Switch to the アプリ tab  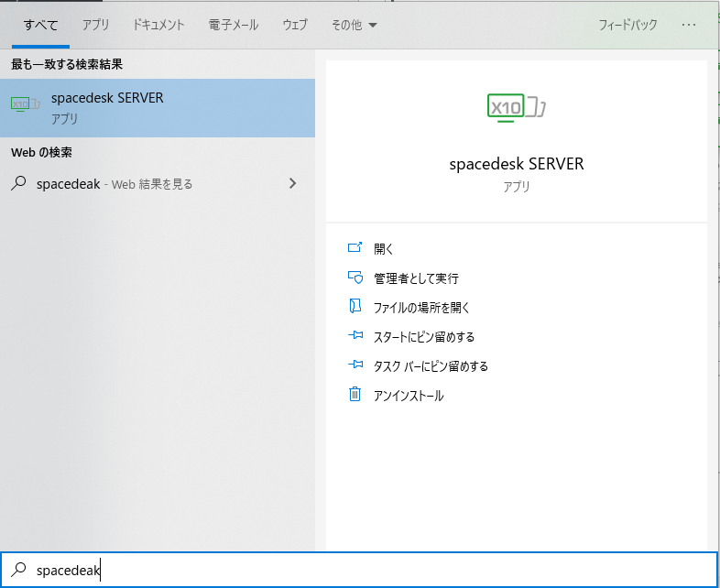coord(95,25)
